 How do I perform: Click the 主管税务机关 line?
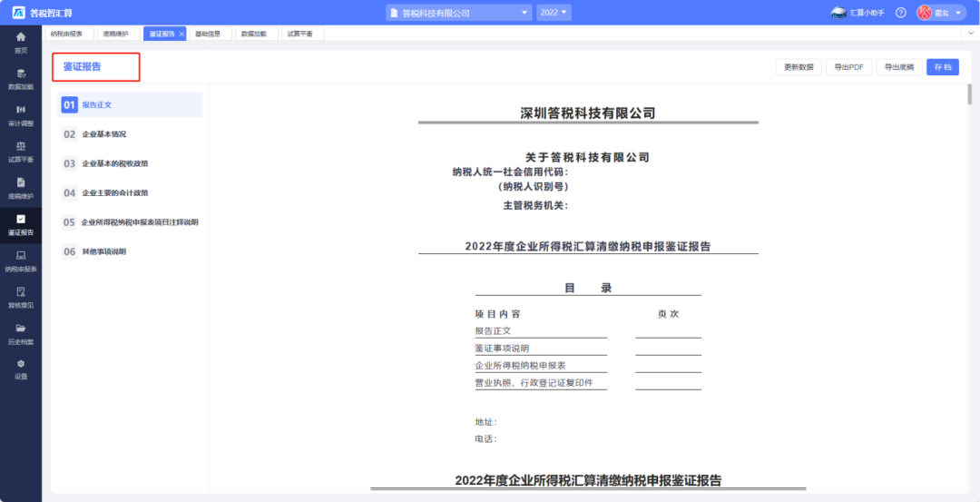(535, 205)
